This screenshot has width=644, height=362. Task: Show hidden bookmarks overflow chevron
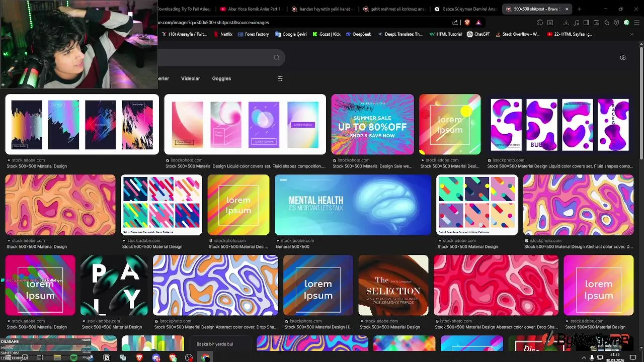632,34
